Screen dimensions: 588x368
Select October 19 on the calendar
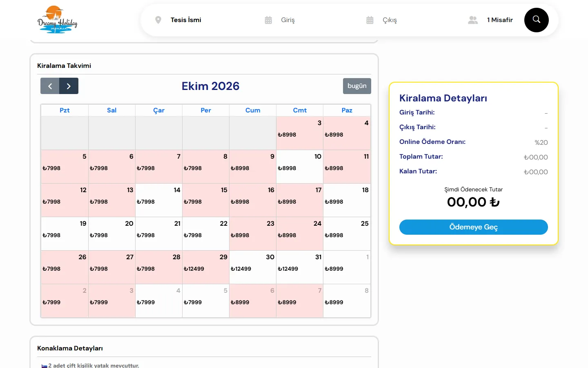[65, 234]
